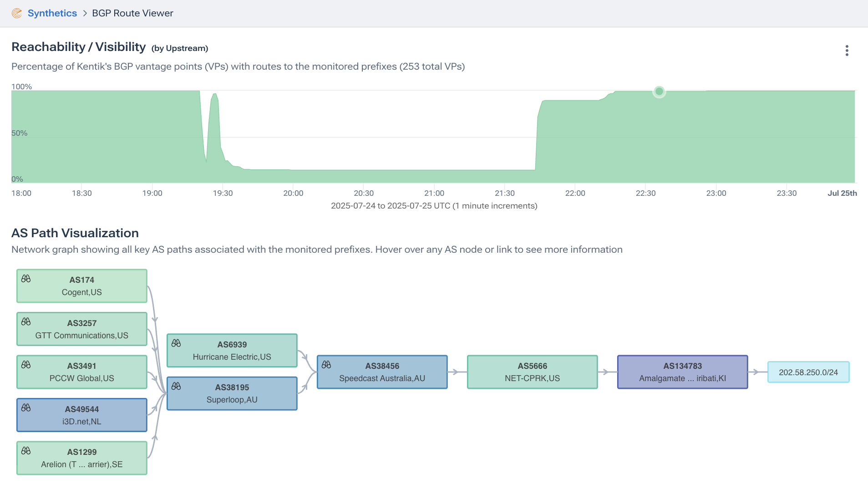
Task: Click the 22:30 time axis label
Action: [x=645, y=193]
